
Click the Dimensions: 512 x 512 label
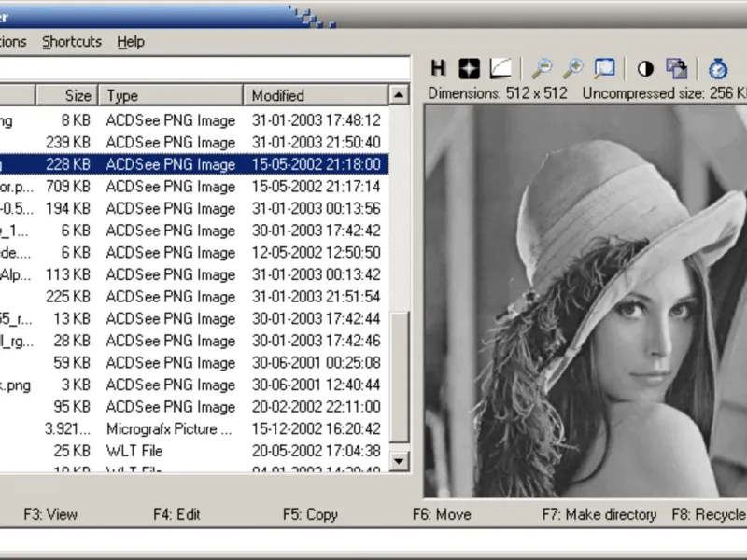(498, 93)
